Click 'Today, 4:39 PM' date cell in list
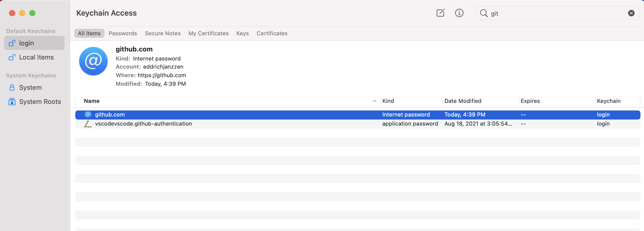 465,115
